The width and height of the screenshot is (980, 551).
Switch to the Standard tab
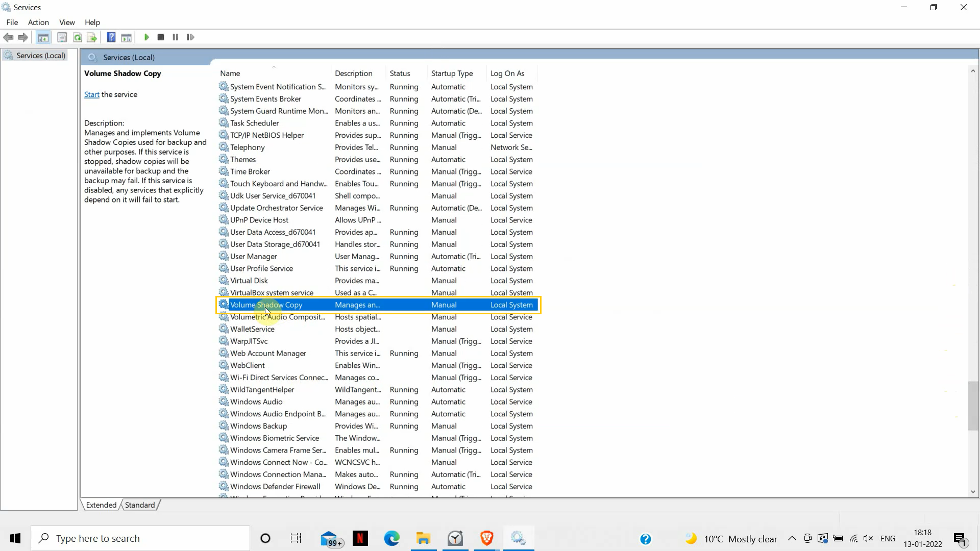coord(139,505)
